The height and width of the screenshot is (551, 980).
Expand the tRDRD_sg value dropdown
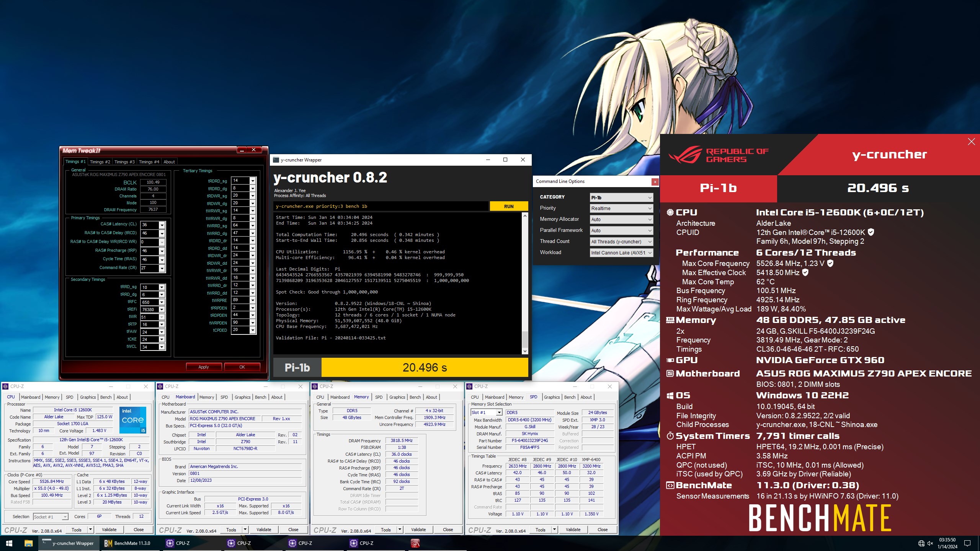coord(253,181)
